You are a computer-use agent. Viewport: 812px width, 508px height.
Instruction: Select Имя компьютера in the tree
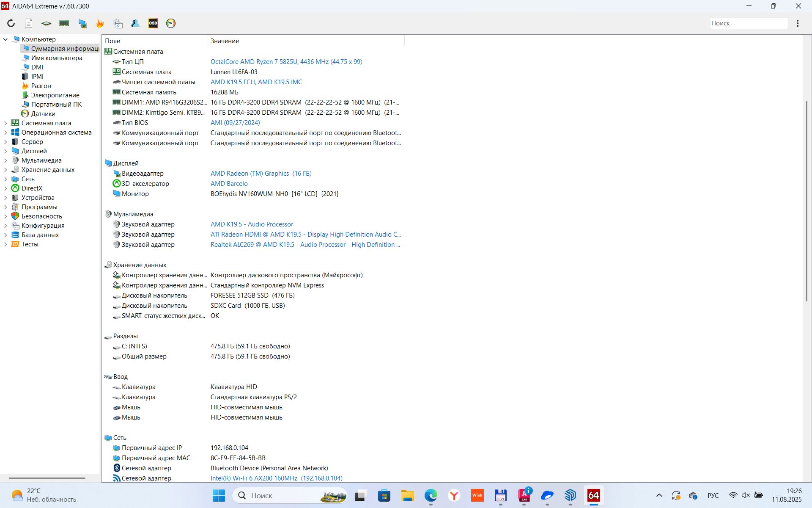click(57, 58)
